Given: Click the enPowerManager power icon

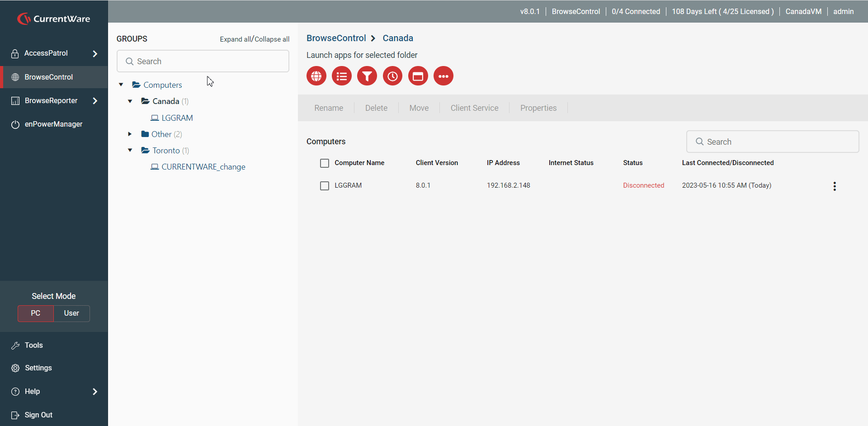Looking at the screenshot, I should 15,124.
